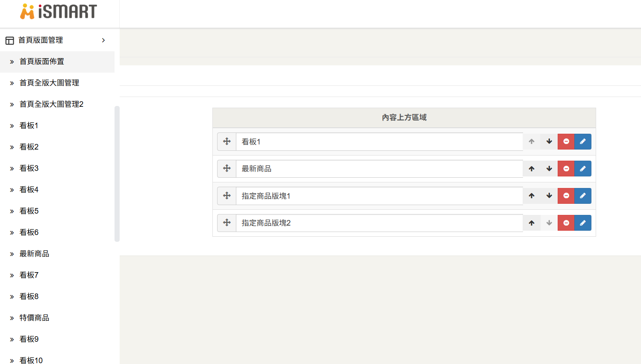641x364 pixels.
Task: Select 看板8 in the sidebar
Action: tap(57, 296)
